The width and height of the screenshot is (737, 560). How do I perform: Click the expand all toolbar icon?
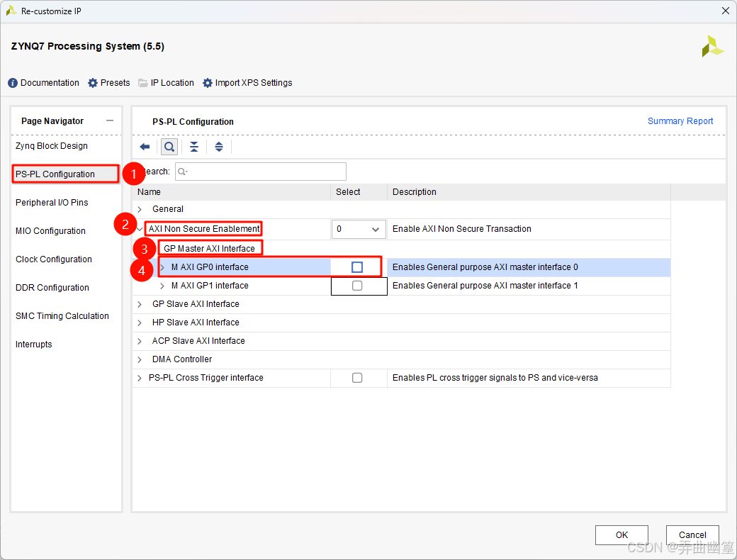(219, 147)
